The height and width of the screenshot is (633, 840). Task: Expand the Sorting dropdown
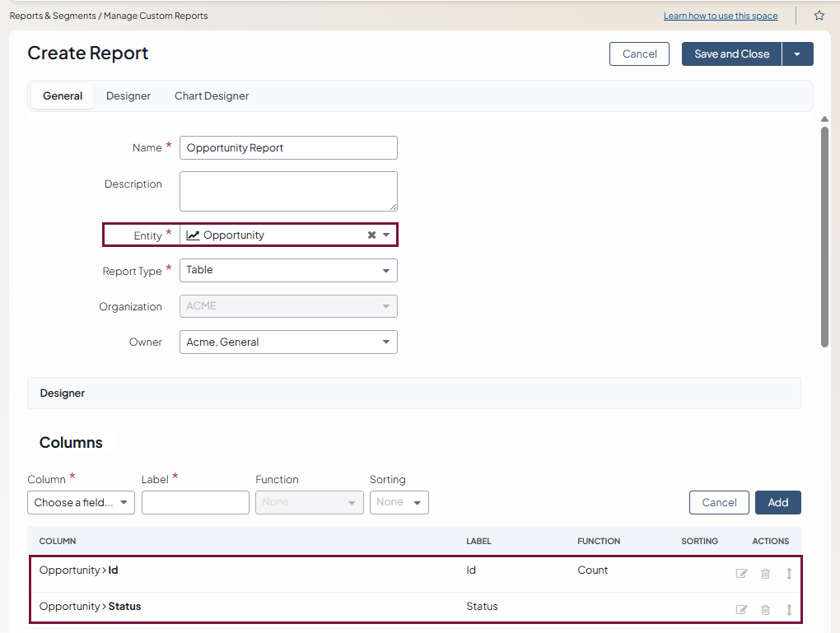click(399, 503)
